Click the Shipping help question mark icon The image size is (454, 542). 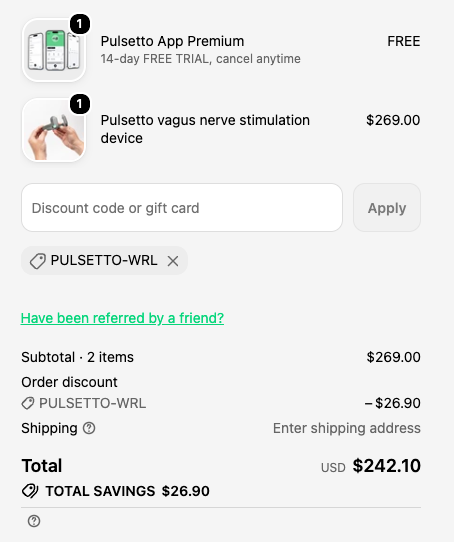(x=89, y=428)
